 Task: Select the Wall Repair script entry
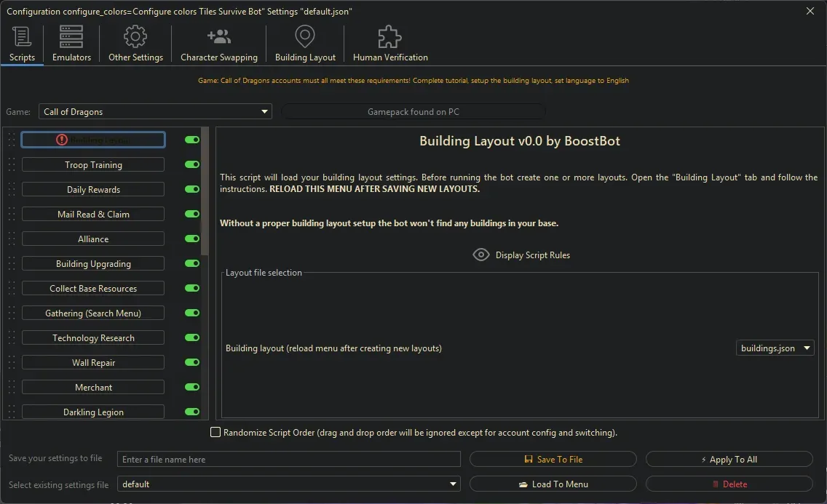(92, 362)
